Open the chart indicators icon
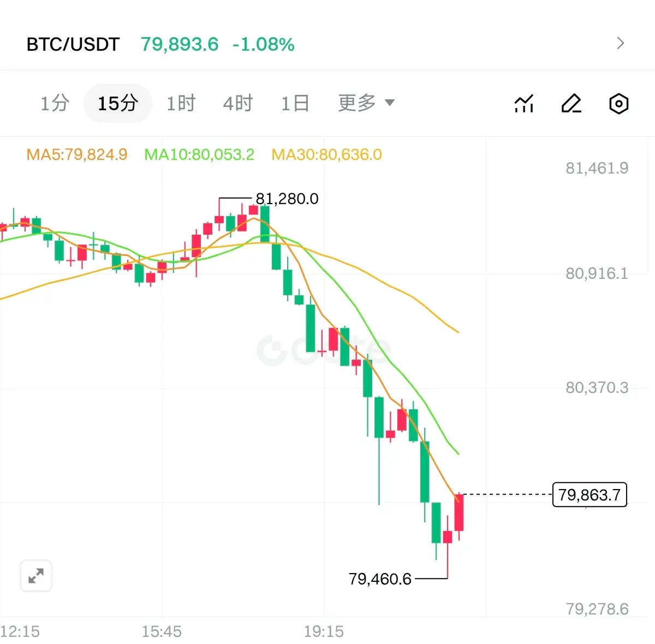 click(524, 103)
